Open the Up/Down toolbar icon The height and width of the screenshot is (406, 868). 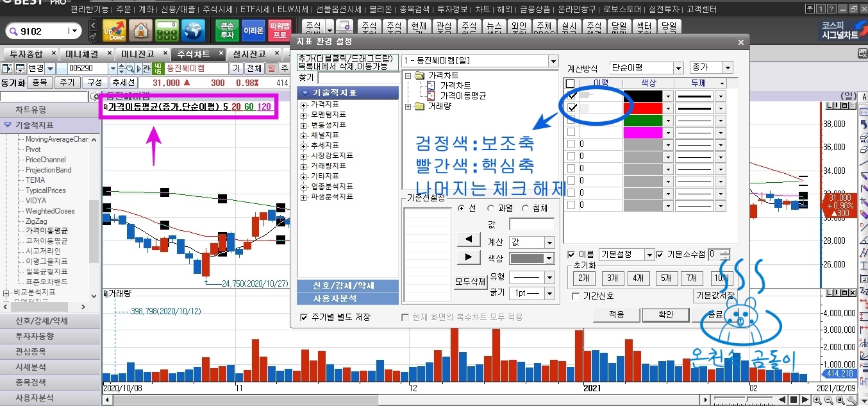pos(114,31)
